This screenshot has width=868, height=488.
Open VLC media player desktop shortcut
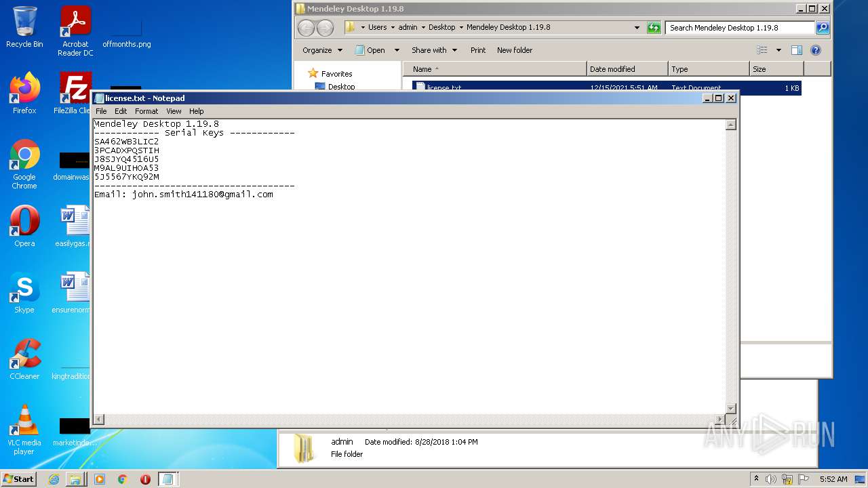coord(24,430)
